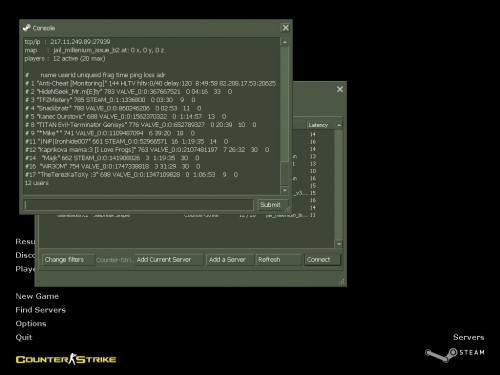500x375 pixels.
Task: Click the console command input field
Action: point(138,205)
